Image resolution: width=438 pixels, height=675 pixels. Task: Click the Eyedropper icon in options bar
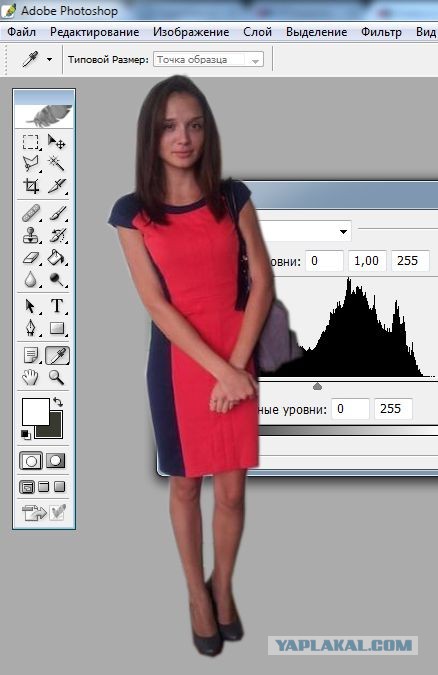click(30, 59)
